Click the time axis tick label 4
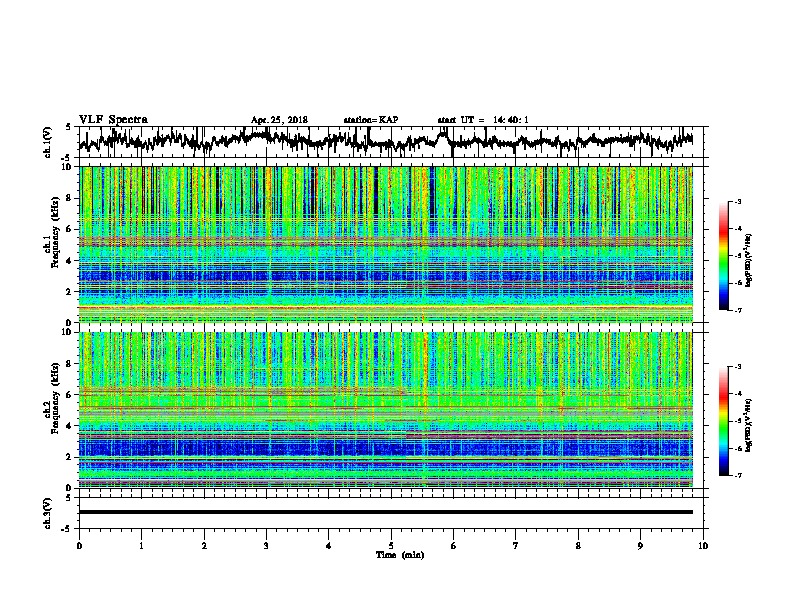This screenshot has height=612, width=792. (x=329, y=546)
